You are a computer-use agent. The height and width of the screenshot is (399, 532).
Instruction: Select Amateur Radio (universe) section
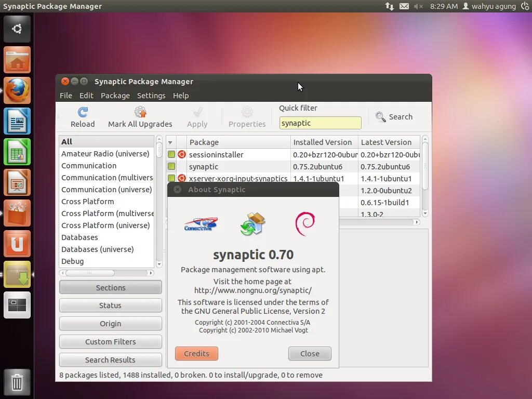pyautogui.click(x=107, y=154)
